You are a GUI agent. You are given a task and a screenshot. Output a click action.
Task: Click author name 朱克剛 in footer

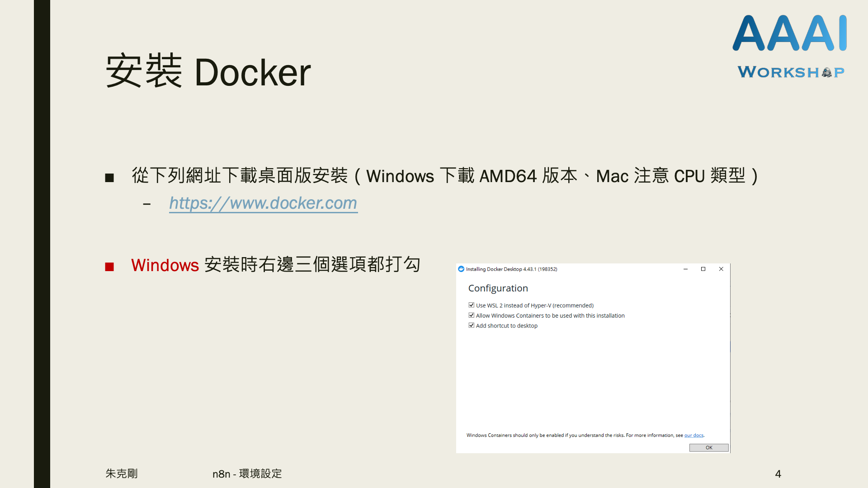121,474
